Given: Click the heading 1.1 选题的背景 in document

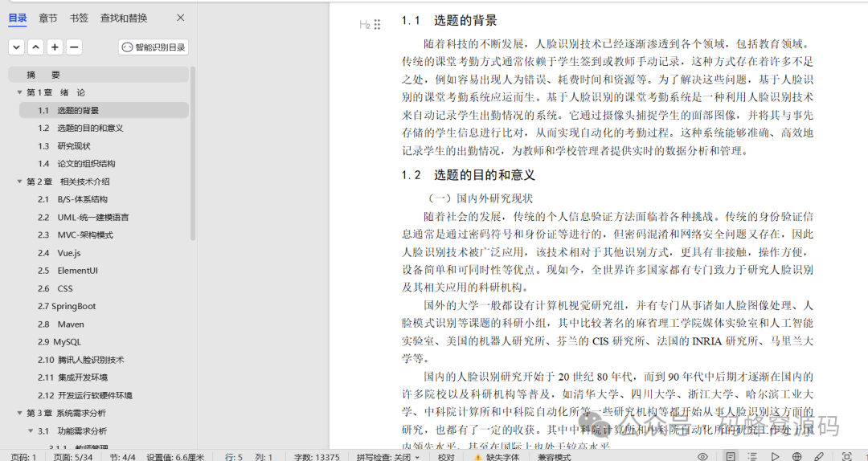Looking at the screenshot, I should 449,21.
